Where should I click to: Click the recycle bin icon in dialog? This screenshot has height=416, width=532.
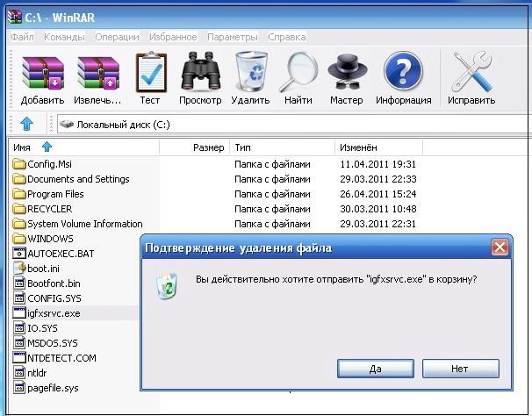(167, 286)
